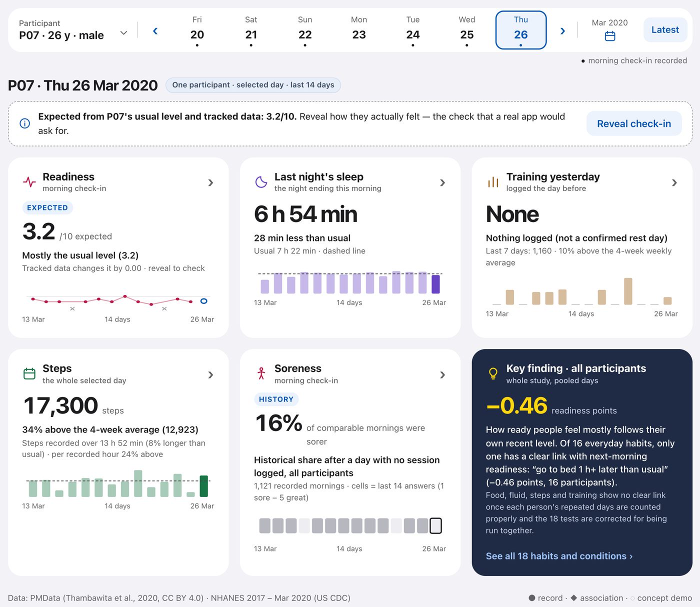
Task: Open the Mar 2020 calendar picker icon
Action: (609, 36)
